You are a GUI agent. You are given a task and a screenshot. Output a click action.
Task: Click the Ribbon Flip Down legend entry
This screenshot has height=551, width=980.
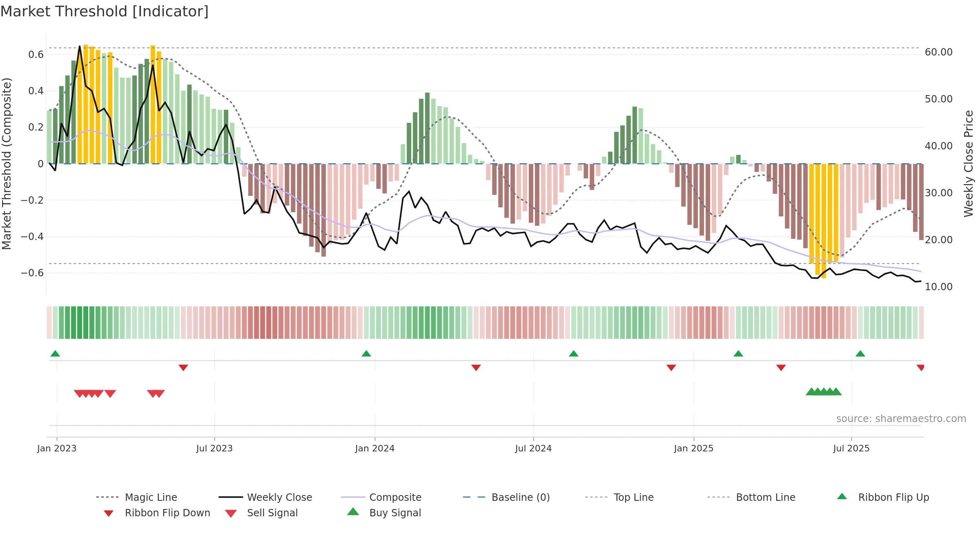[156, 513]
